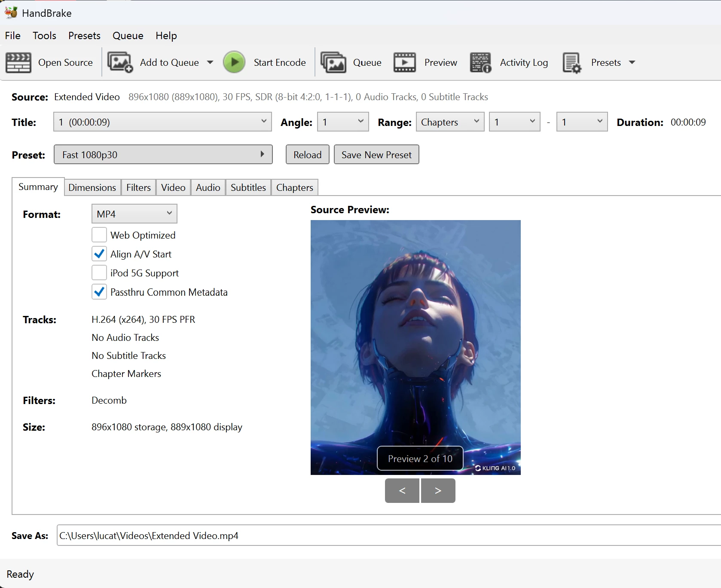Viewport: 721px width, 588px height.
Task: Expand the Fast 1080p30 preset selector
Action: [163, 155]
